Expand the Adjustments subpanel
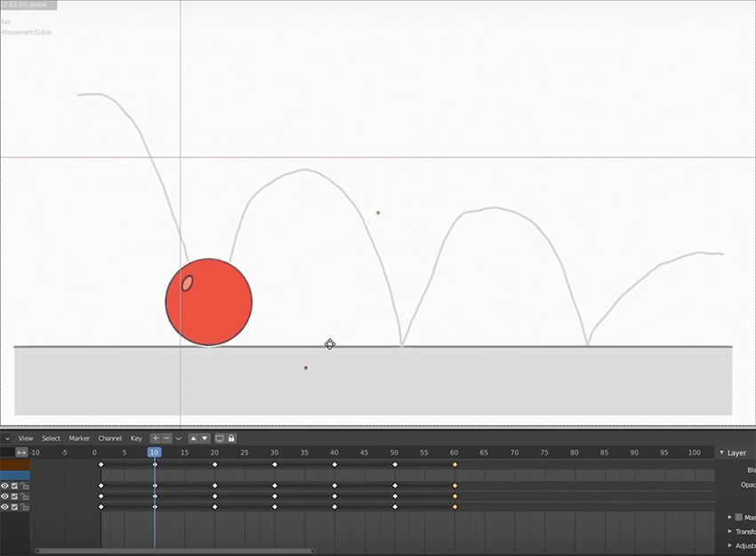The height and width of the screenshot is (556, 756). point(729,545)
